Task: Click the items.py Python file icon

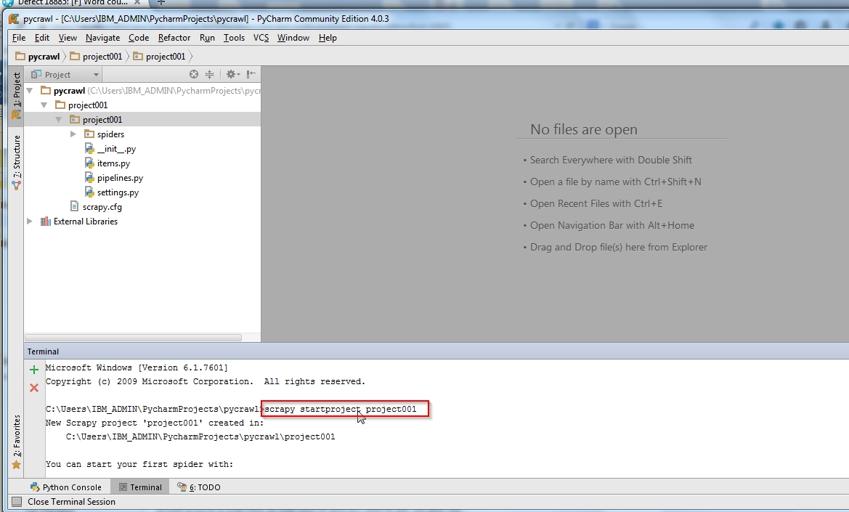Action: point(89,163)
